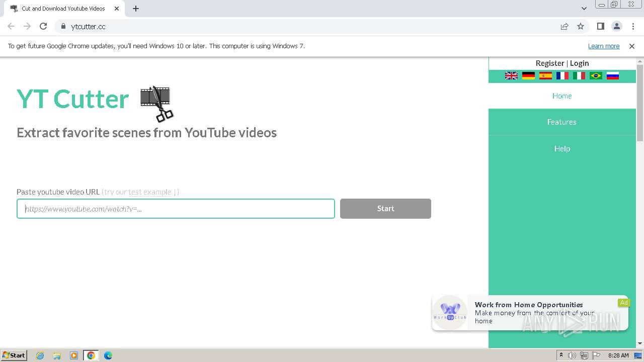Share this page icon in address bar
Screen dimensions: 644x362
pos(565,26)
